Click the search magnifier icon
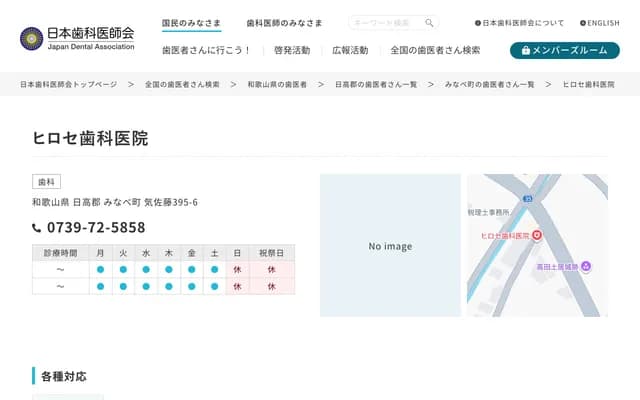 pos(429,23)
